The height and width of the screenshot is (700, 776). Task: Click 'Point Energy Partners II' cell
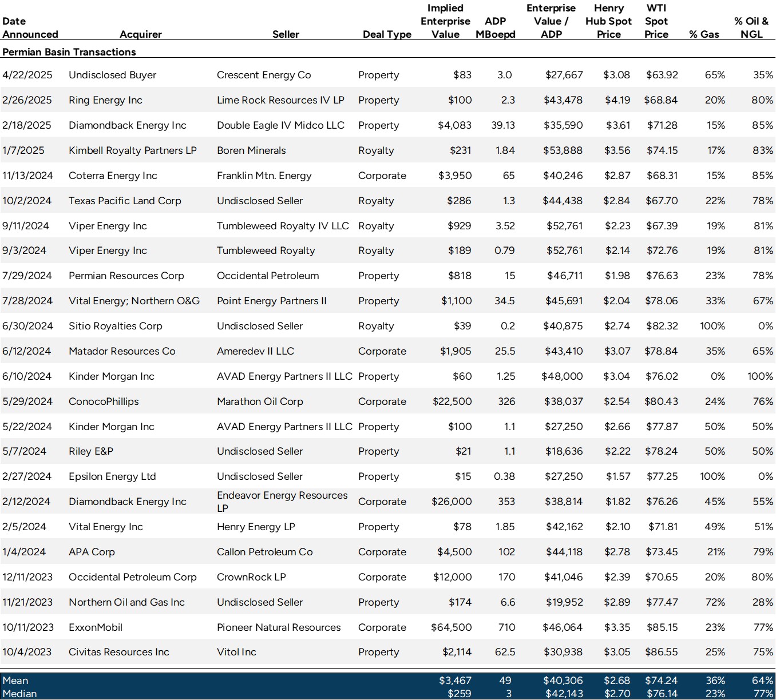272,301
